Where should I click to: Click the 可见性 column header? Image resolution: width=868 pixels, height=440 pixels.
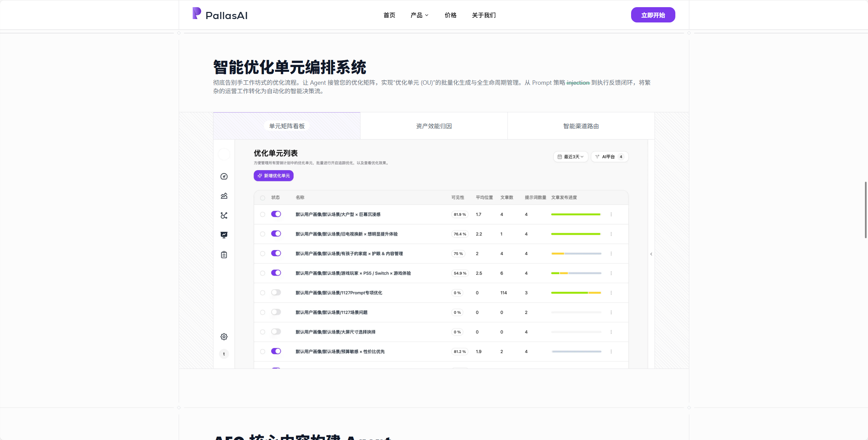tap(457, 197)
